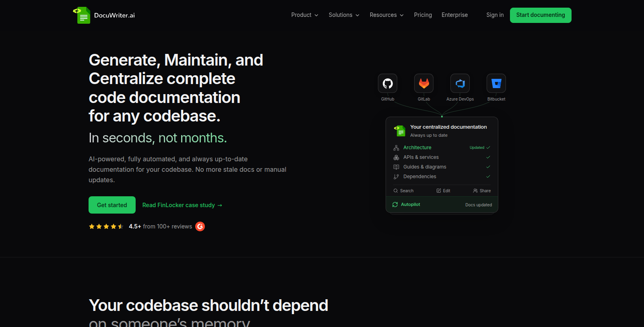The width and height of the screenshot is (644, 327).
Task: Click the Start documenting button
Action: pyautogui.click(x=541, y=15)
